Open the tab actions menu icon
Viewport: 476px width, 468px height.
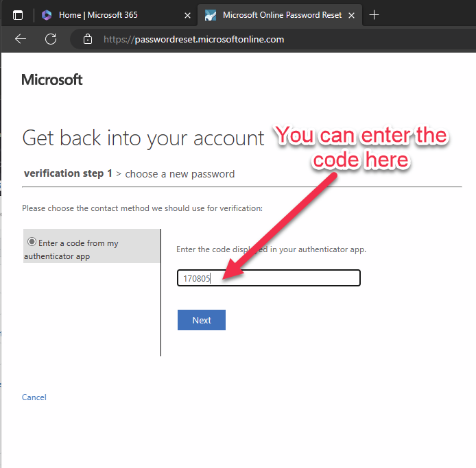18,15
